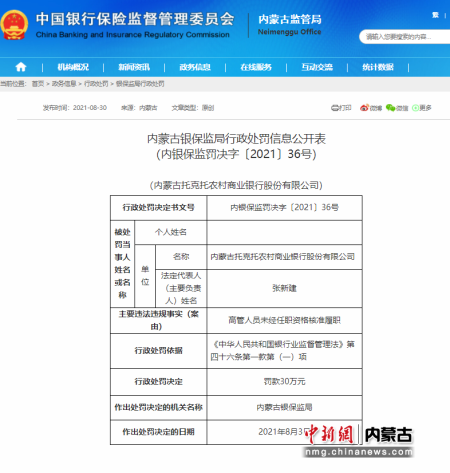Click table cell 内蒙古托克托农村商业银行股份有限公司
Image resolution: width=450 pixels, height=473 pixels.
point(284,257)
